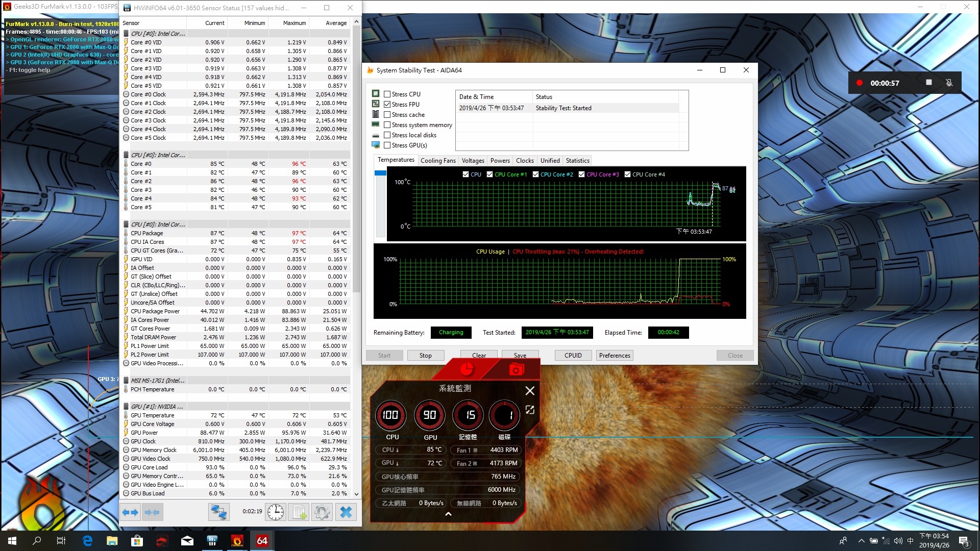Click AIDA64 graph vertical blue slider

click(x=380, y=173)
